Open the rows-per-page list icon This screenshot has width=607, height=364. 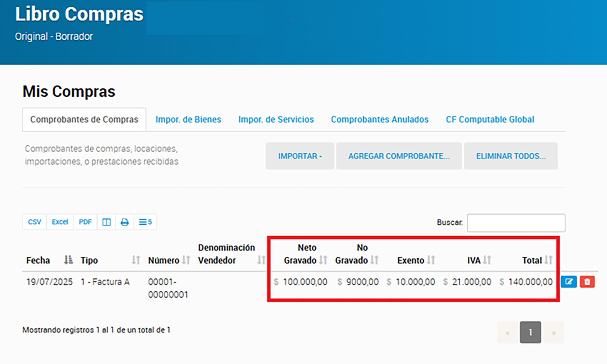[x=145, y=222]
